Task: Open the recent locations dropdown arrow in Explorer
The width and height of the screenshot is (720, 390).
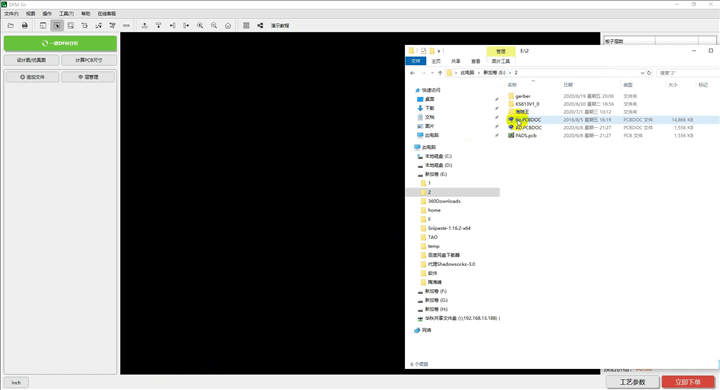Action: pyautogui.click(x=432, y=73)
